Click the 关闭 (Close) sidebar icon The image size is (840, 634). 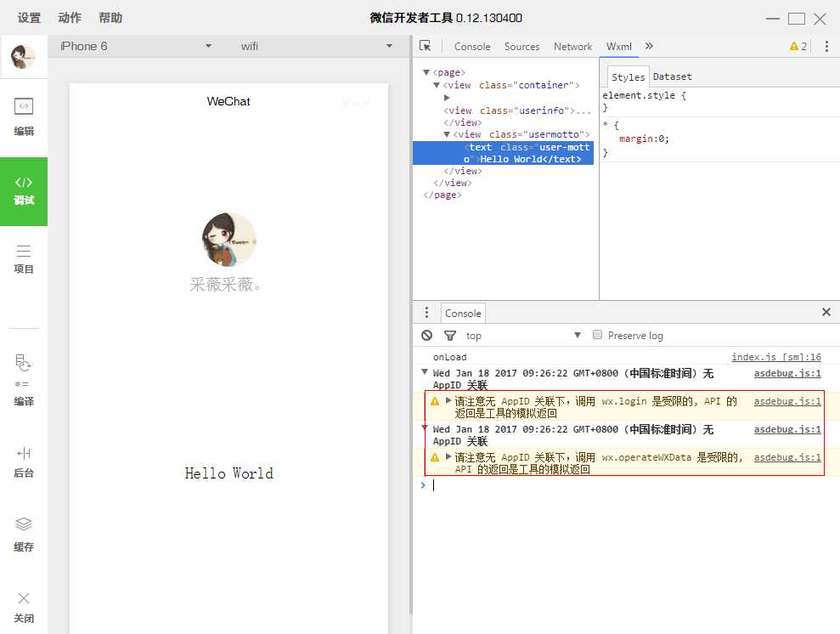point(24,608)
